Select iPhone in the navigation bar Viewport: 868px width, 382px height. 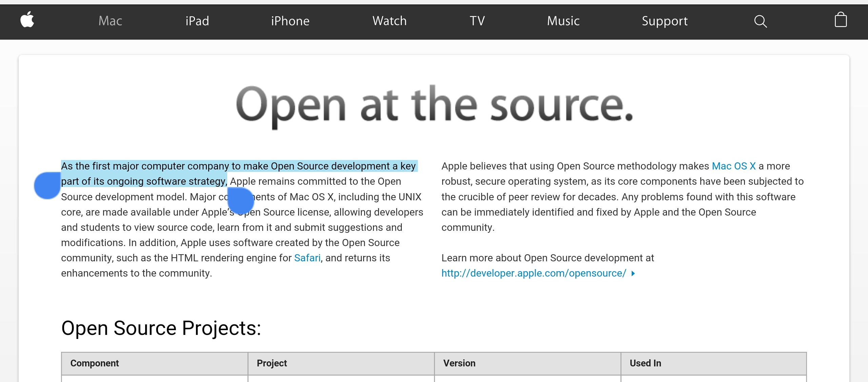290,21
